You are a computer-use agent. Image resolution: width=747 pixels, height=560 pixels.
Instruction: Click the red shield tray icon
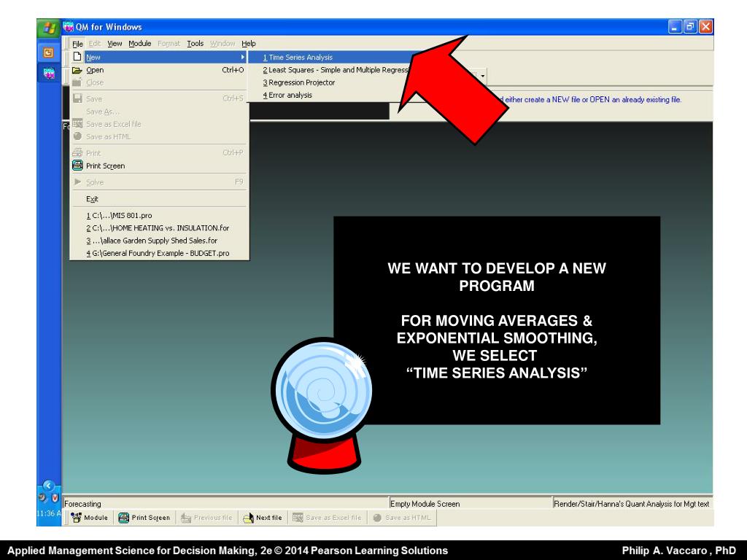55,498
